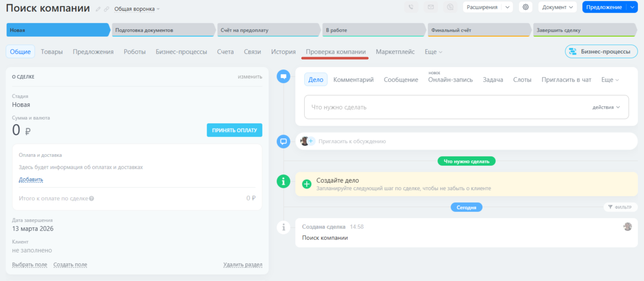
Task: Select the Слоты timeline tab
Action: click(x=522, y=80)
